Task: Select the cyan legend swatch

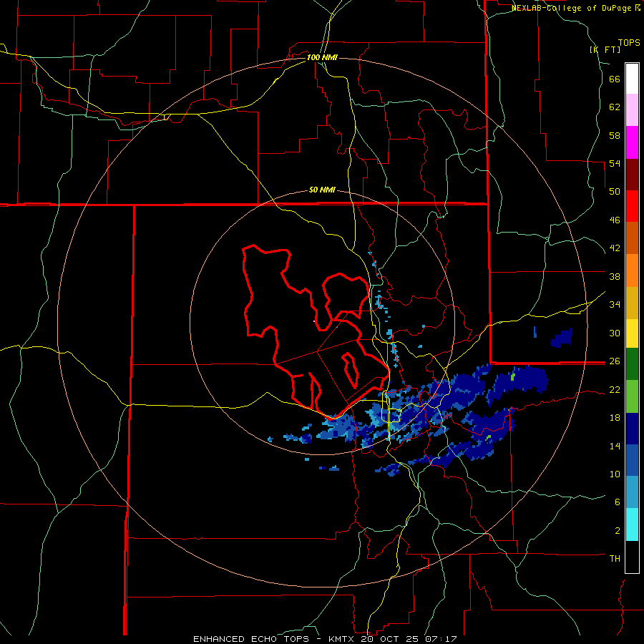Action: [632, 525]
